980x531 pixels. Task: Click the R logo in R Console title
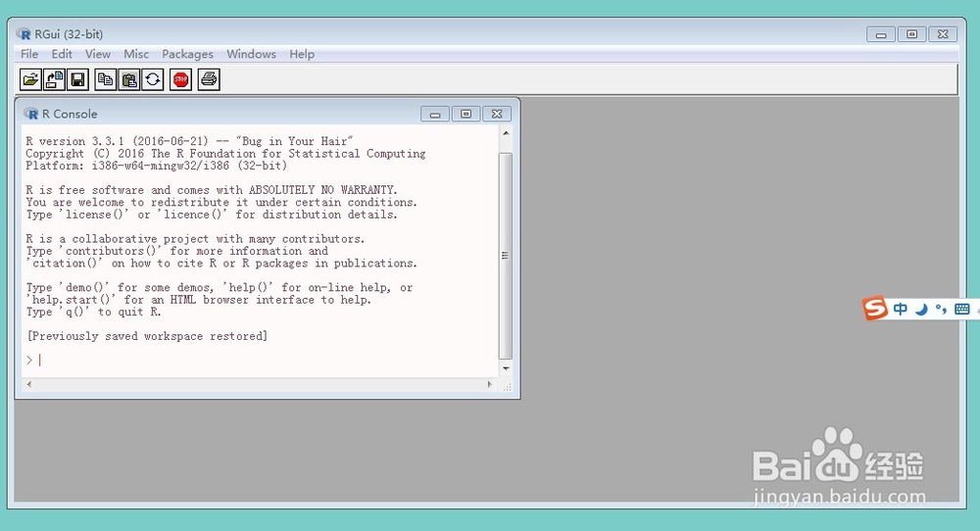[30, 114]
